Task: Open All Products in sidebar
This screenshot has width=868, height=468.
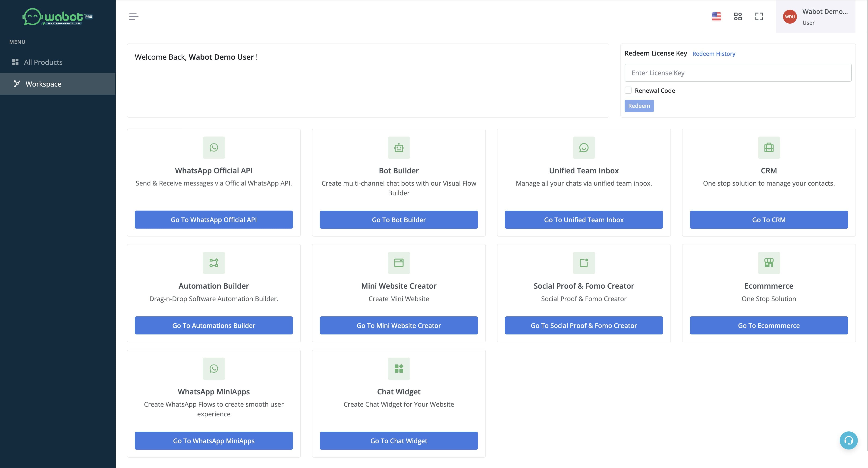Action: point(58,62)
